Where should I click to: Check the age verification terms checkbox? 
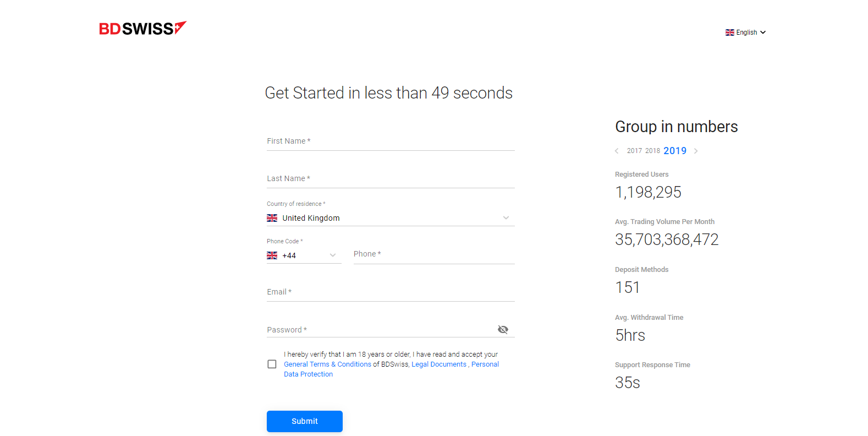click(x=272, y=364)
